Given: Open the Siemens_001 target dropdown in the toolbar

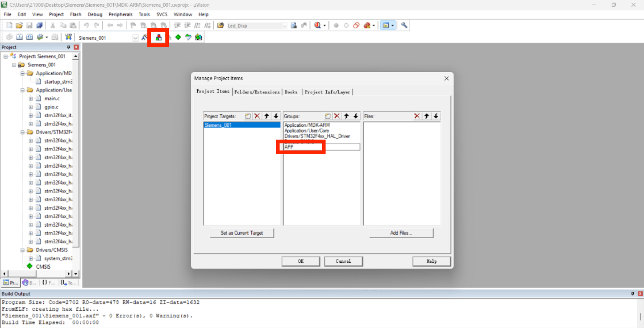Looking at the screenshot, I should 135,38.
